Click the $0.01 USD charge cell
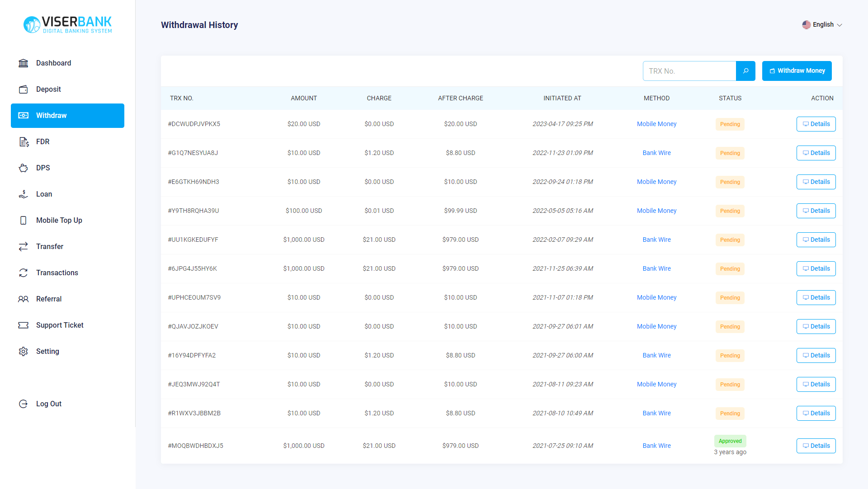The height and width of the screenshot is (489, 868). click(379, 211)
